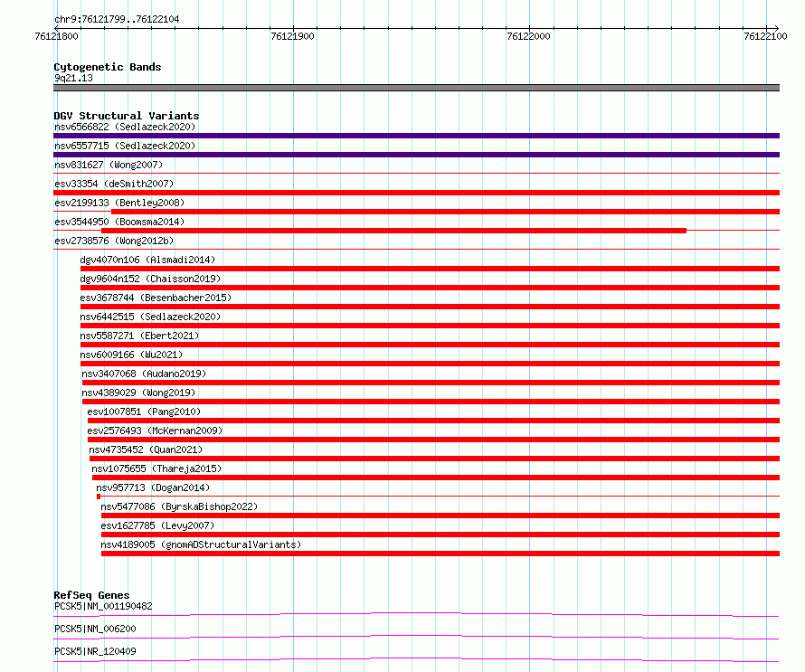Click the purple bar under nsv6557715
This screenshot has height=672, width=805.
point(416,155)
